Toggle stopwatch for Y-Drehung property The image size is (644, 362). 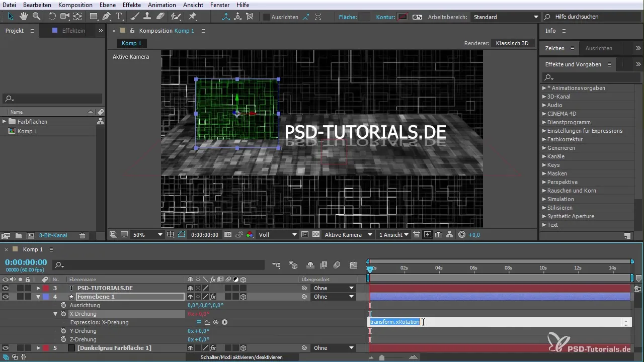tap(63, 331)
